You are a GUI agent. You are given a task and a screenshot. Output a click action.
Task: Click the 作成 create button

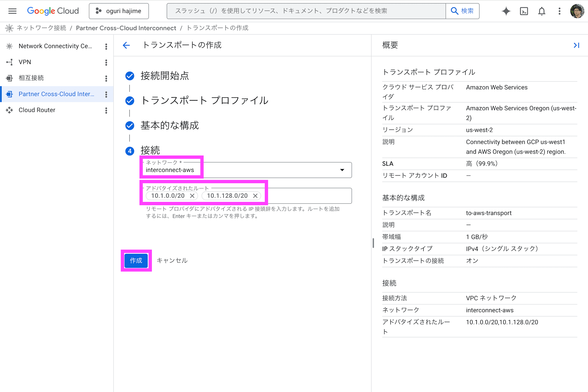(136, 260)
